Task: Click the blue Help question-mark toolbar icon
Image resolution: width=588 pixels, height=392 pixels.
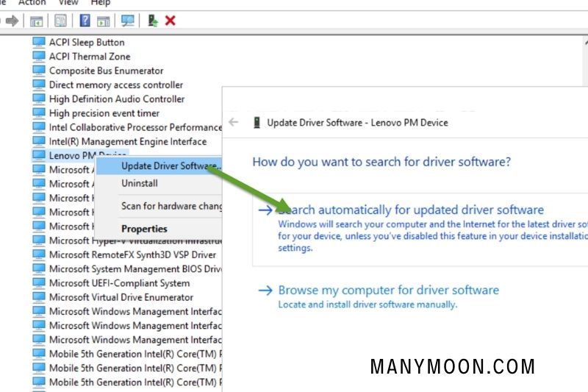Action: pyautogui.click(x=85, y=21)
